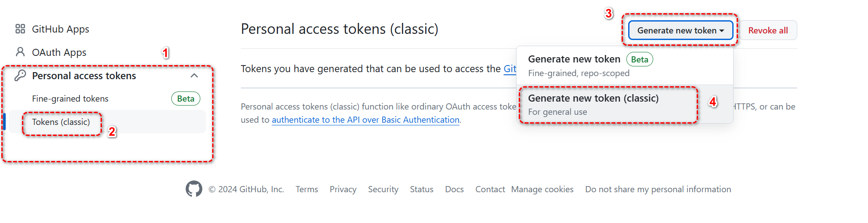Follow the authenticate to the API link

coord(365,120)
